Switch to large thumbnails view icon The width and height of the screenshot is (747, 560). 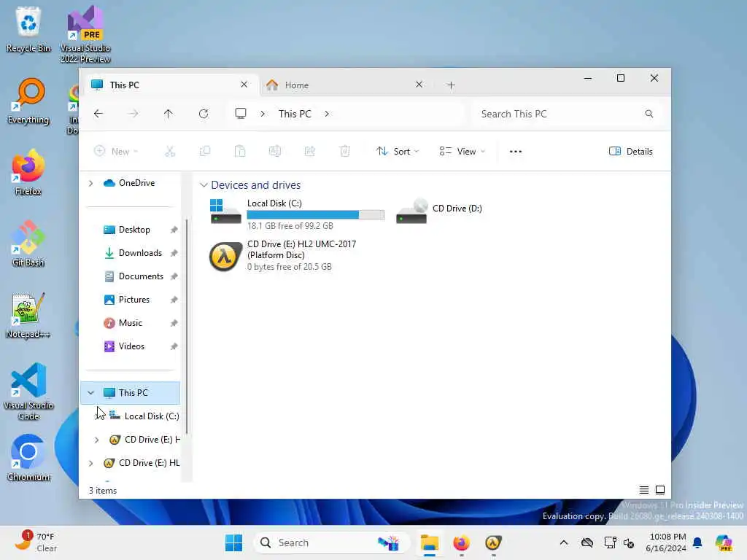click(659, 490)
